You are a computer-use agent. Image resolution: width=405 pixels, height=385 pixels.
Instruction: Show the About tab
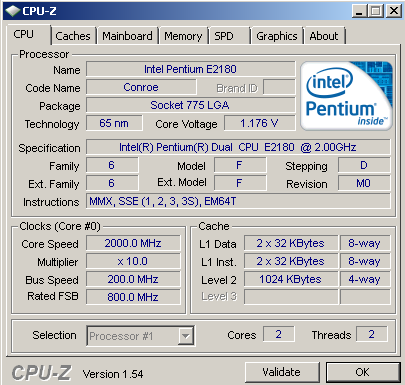324,36
